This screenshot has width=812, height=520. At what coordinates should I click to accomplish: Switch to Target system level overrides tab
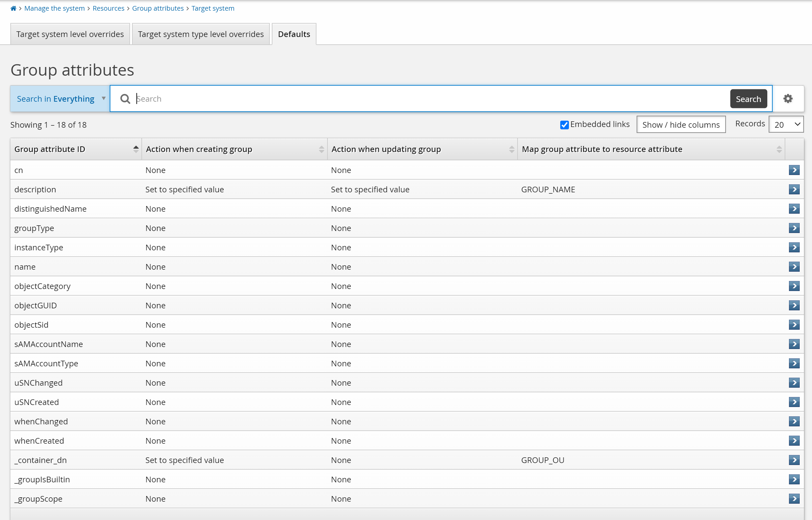pos(70,34)
